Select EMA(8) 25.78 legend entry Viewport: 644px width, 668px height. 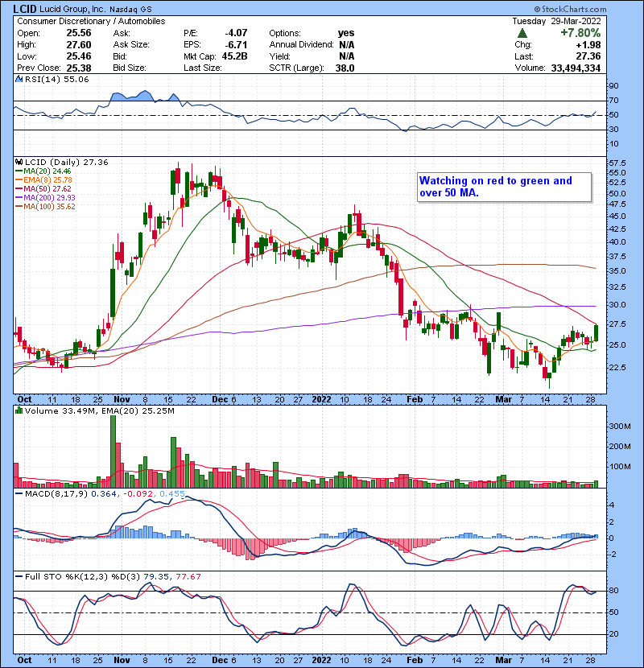point(43,180)
